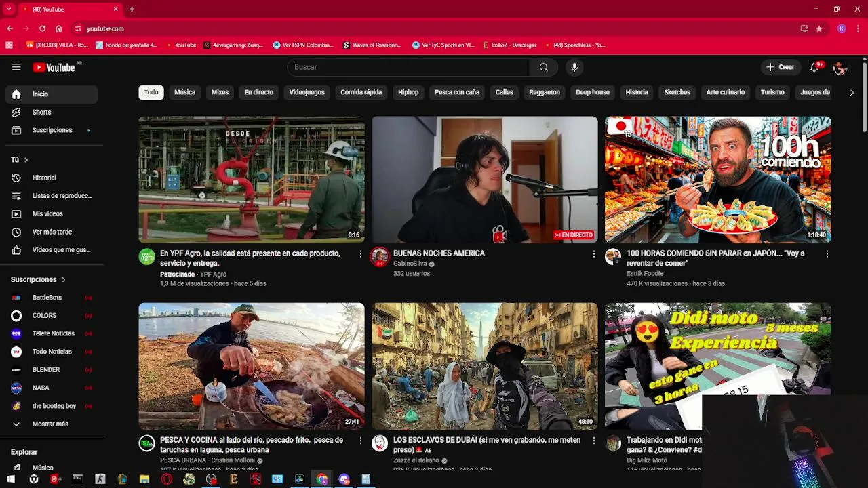Go to Inicio in the sidebar
Image resolution: width=868 pixels, height=488 pixels.
(52, 94)
